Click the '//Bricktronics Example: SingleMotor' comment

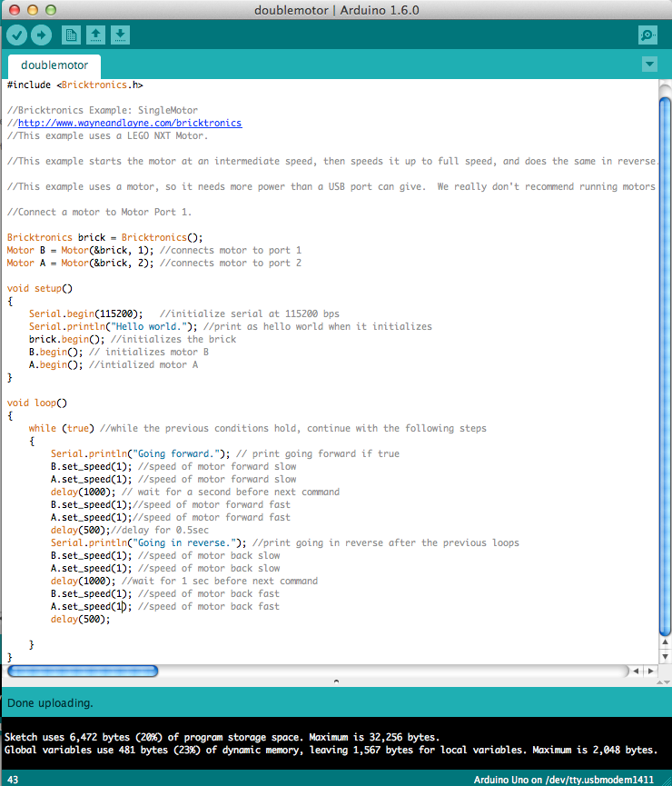[x=103, y=110]
